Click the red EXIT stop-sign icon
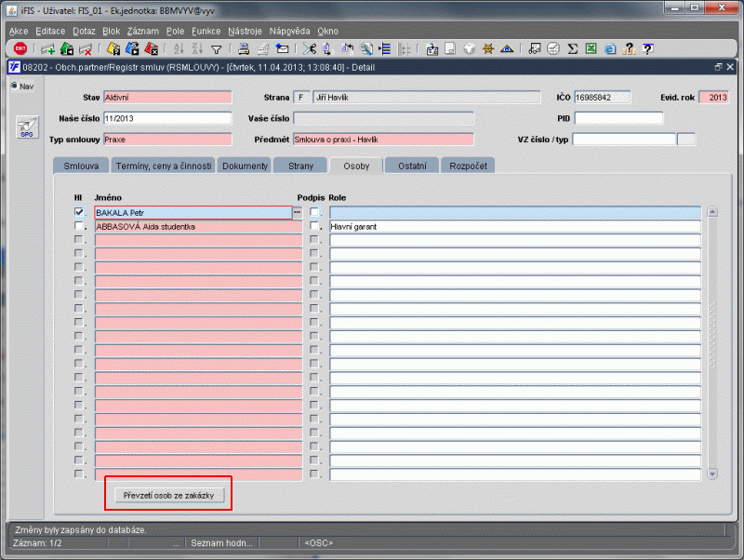The width and height of the screenshot is (744, 560). [20, 48]
